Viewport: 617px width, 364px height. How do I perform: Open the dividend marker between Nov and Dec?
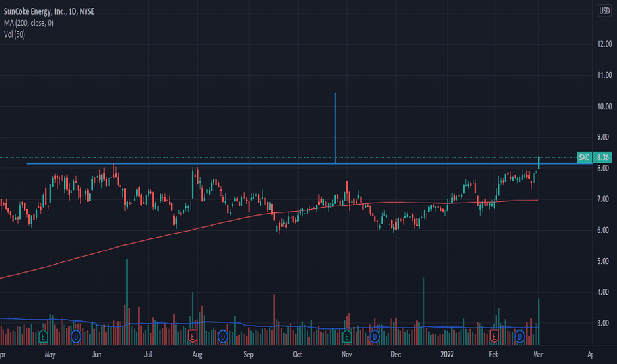pyautogui.click(x=374, y=337)
